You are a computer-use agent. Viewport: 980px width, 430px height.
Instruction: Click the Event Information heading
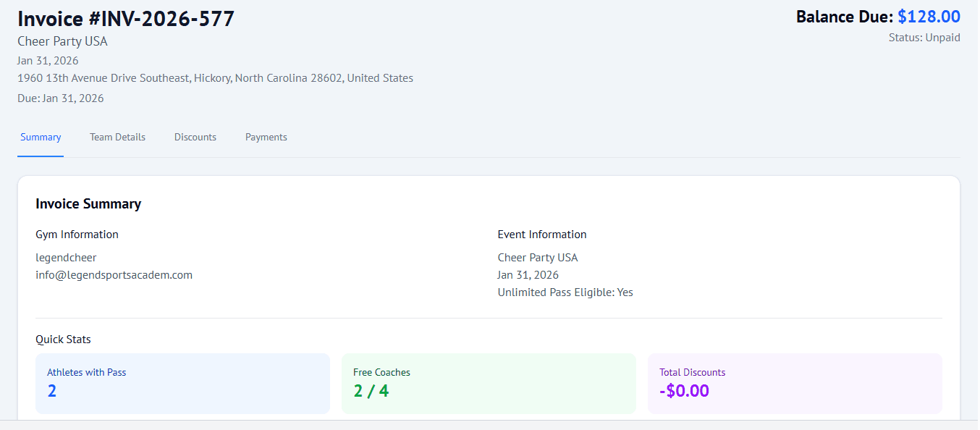tap(541, 235)
